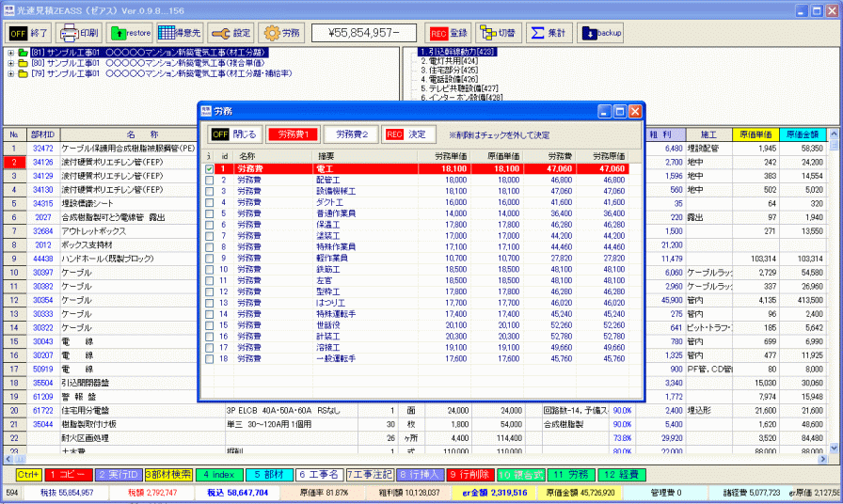Switch to the 労務費2 tab
The height and width of the screenshot is (504, 843).
351,134
